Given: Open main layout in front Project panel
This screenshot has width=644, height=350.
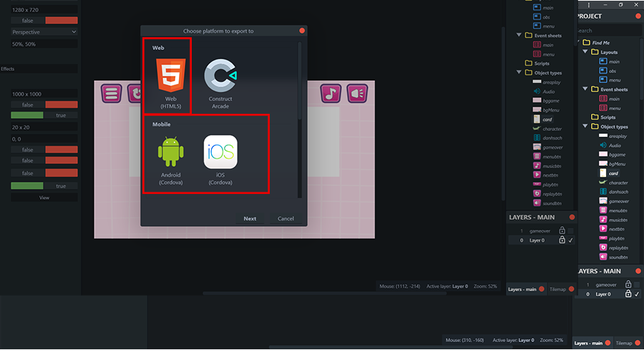Looking at the screenshot, I should coord(610,62).
